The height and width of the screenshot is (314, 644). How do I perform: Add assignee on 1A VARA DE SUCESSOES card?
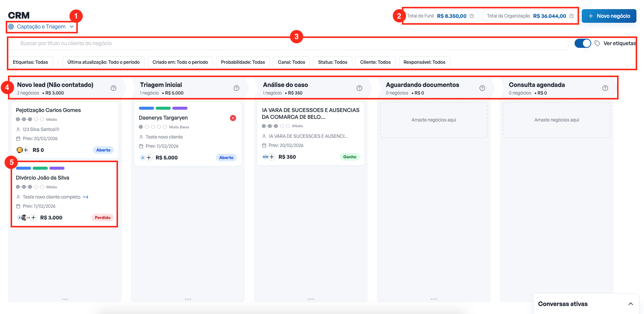[x=272, y=157]
